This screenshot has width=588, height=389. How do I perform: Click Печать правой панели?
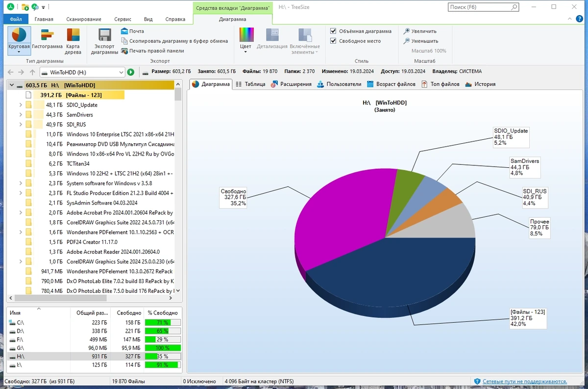tap(152, 51)
